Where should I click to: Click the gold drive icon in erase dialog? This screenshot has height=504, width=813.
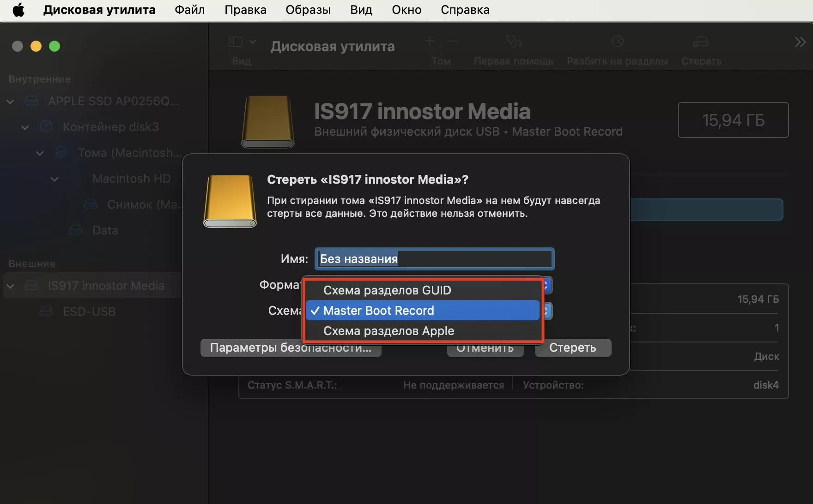pos(230,201)
